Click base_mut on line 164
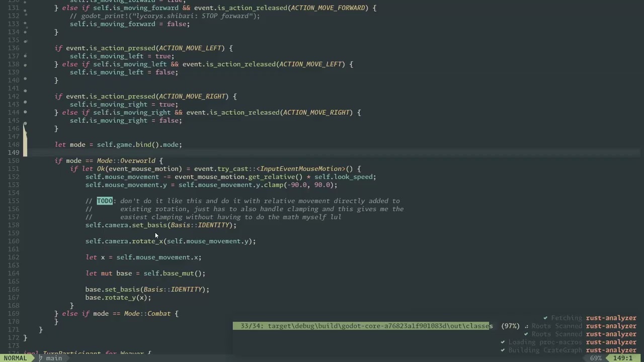Viewport: 644px width, 362px height. click(x=178, y=273)
